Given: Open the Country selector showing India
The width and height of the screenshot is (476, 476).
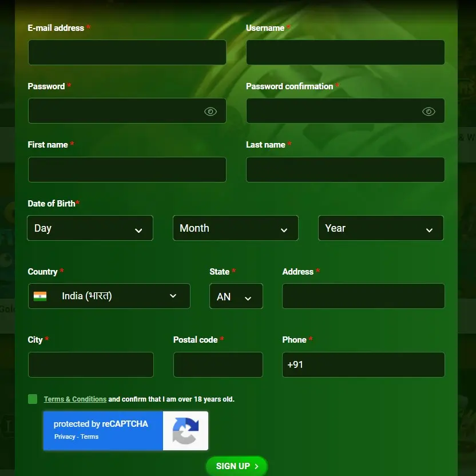Looking at the screenshot, I should (109, 296).
